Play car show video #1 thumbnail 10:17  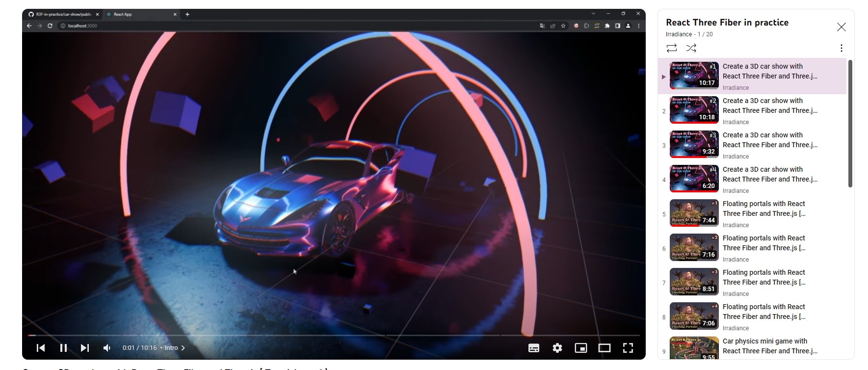tap(694, 76)
